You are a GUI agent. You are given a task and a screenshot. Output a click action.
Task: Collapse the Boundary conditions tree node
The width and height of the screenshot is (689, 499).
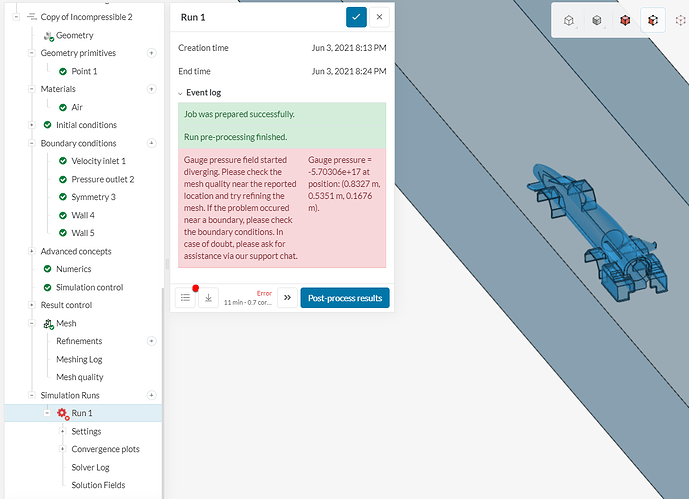32,143
